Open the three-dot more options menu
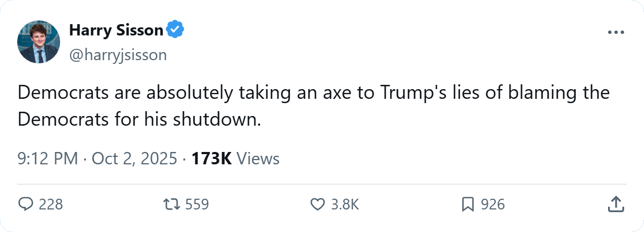This screenshot has width=644, height=232. (x=616, y=32)
